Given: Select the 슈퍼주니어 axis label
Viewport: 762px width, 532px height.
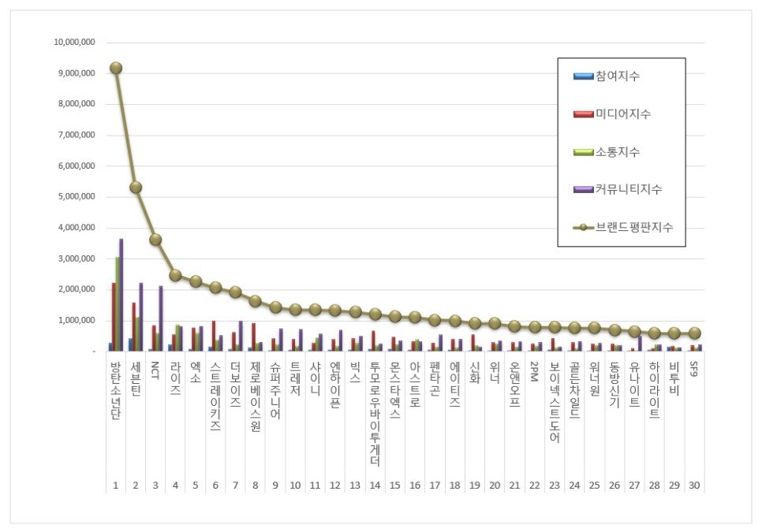Looking at the screenshot, I should 275,390.
